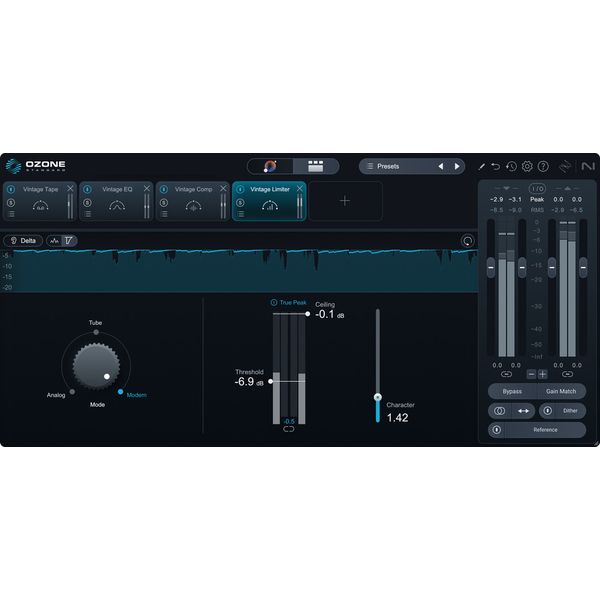Open Vintage Tape module preset list
The height and width of the screenshot is (600, 600).
(x=11, y=214)
